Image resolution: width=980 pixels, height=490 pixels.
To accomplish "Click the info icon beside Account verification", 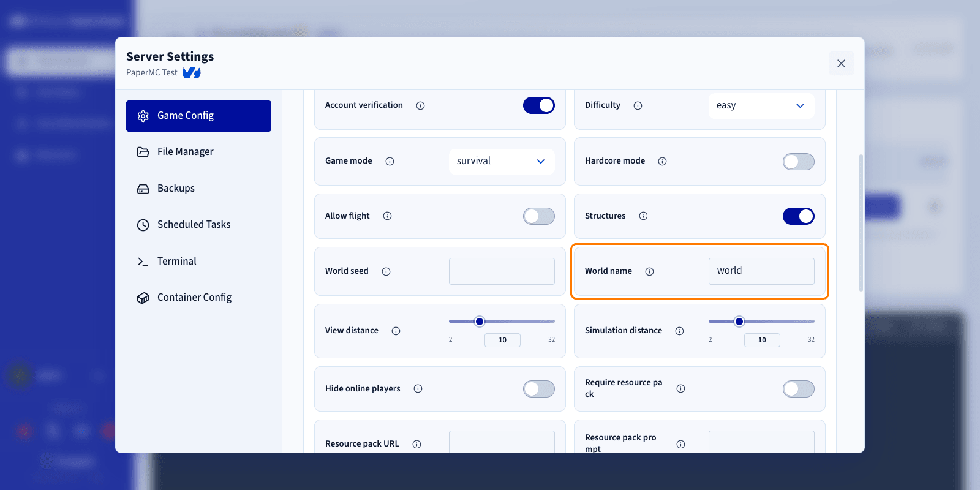I will [420, 105].
